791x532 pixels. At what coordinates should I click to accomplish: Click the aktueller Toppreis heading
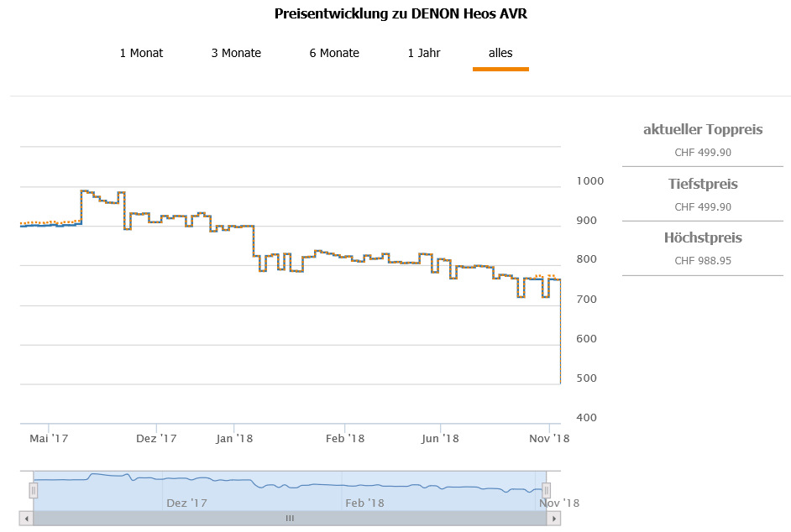703,129
